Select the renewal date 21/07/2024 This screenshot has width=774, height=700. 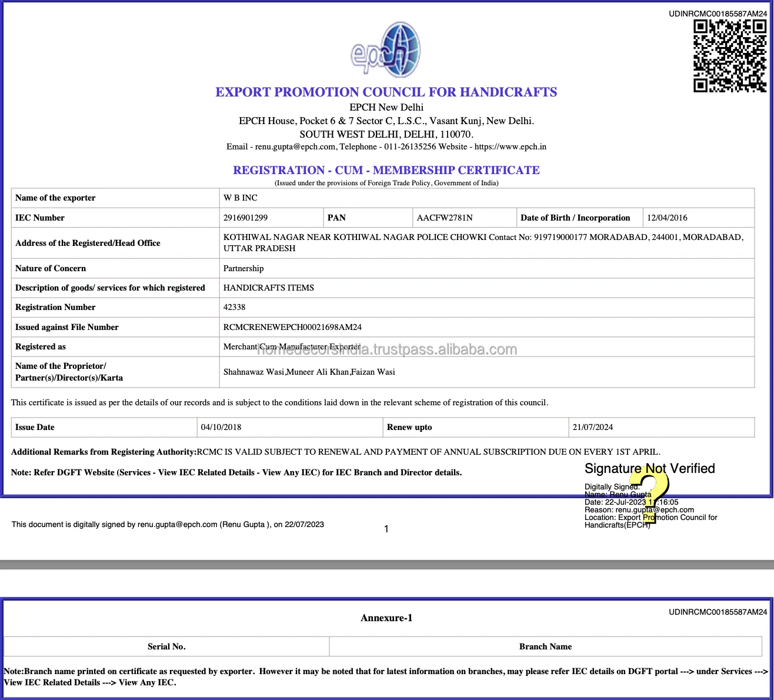593,427
